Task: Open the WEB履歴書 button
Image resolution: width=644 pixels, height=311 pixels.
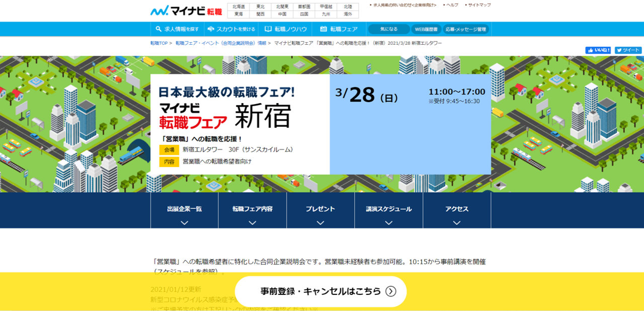Action: point(426,29)
